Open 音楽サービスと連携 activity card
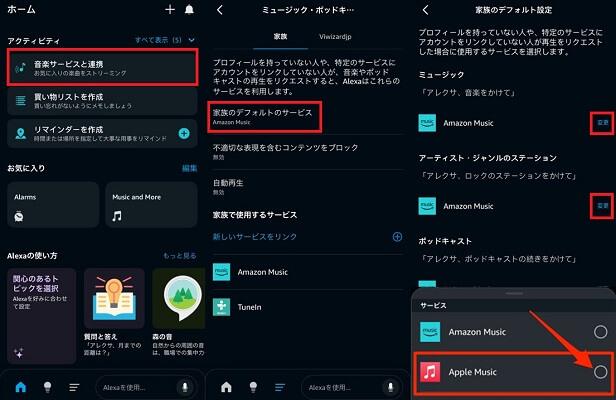 pos(103,68)
